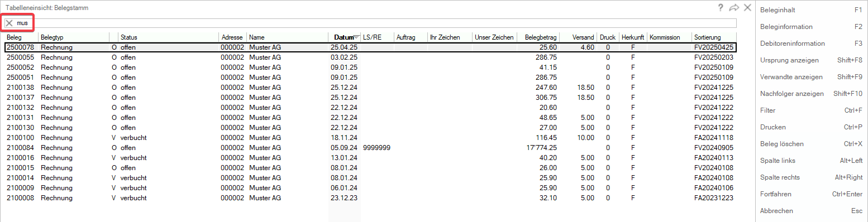Viewport: 868px width, 222px height.
Task: Select row with Beleg 2100008
Action: pos(370,198)
